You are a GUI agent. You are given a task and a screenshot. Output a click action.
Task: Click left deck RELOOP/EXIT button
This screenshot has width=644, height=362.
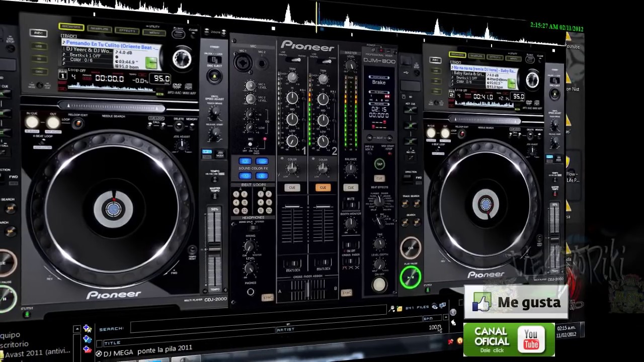tap(78, 124)
